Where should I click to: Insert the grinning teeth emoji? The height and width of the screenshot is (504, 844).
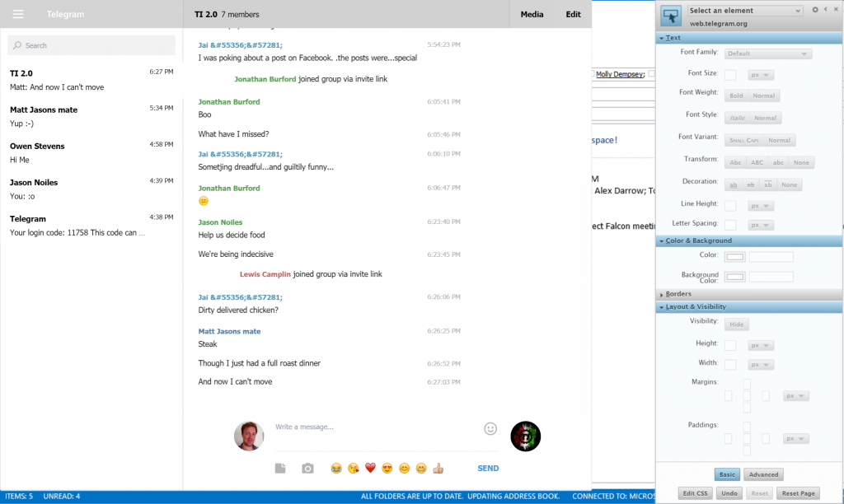click(421, 468)
